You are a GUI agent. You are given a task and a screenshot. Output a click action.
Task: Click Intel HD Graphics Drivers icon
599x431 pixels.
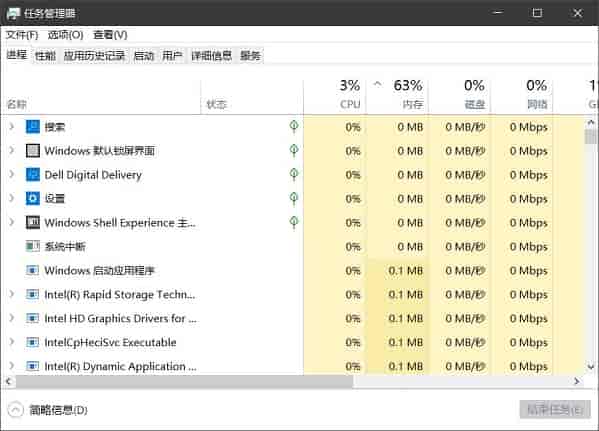click(x=32, y=318)
